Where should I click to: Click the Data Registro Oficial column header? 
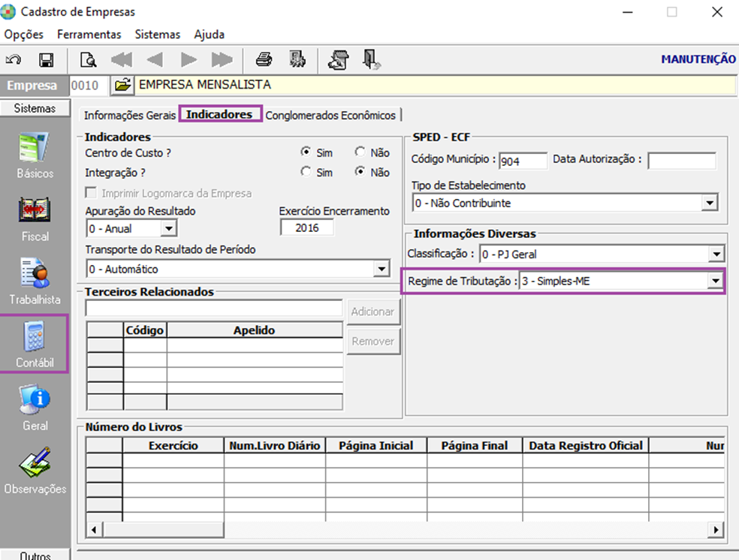[586, 446]
